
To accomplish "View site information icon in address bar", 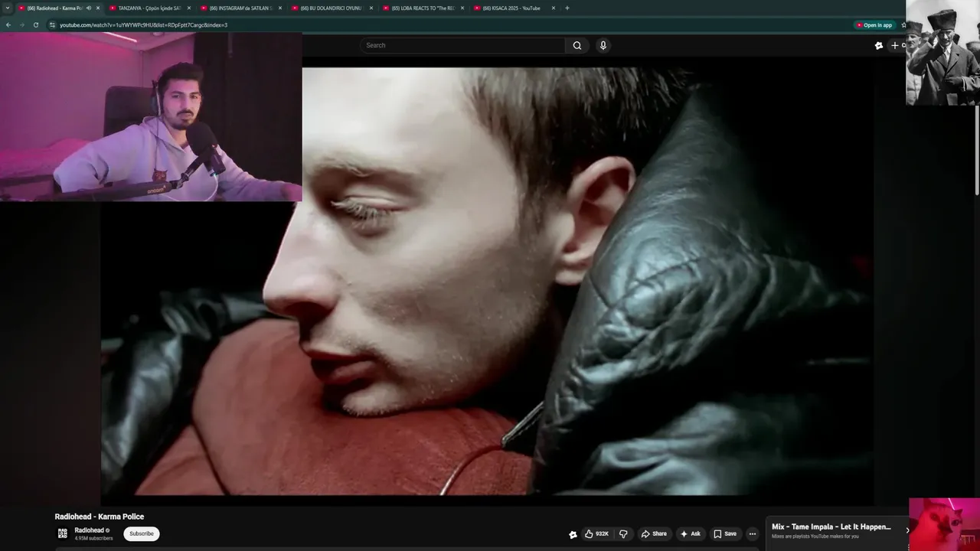I will 52,24.
